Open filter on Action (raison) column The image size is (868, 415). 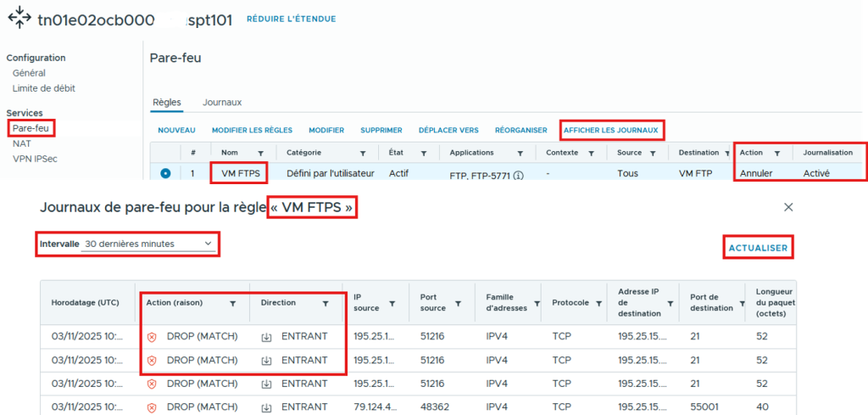[x=233, y=303]
